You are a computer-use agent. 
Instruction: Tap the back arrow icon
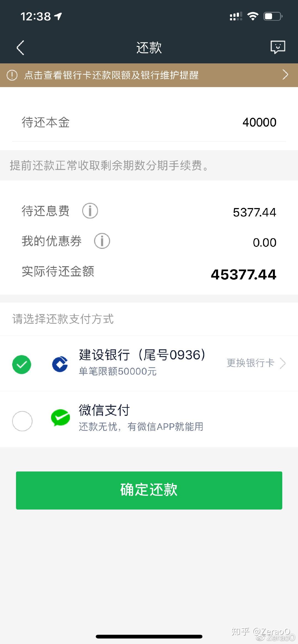[20, 48]
